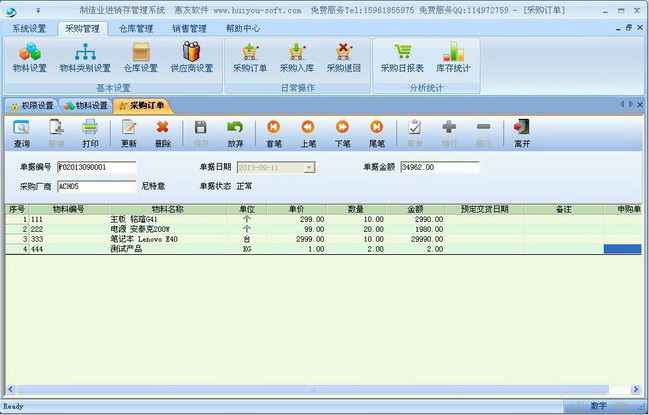
Task: Open the quick access toolbar dropdown
Action: coord(38,10)
